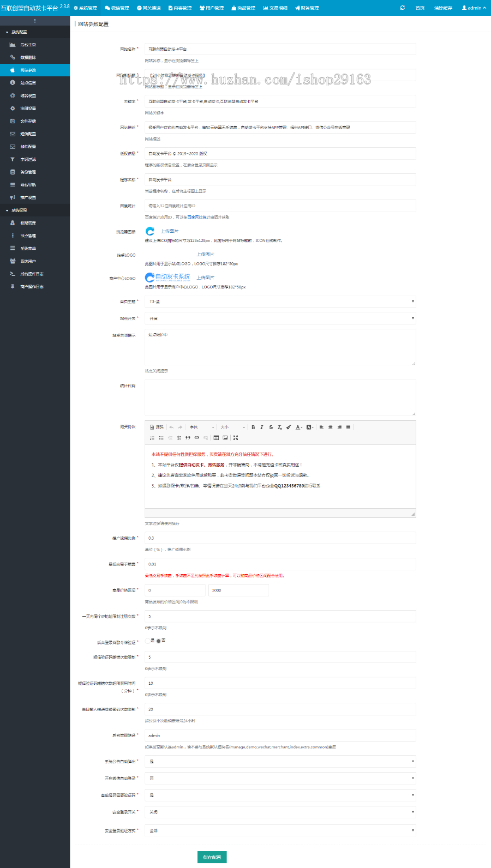Click the 保存配置 button
This screenshot has height=868, width=491.
[x=212, y=857]
